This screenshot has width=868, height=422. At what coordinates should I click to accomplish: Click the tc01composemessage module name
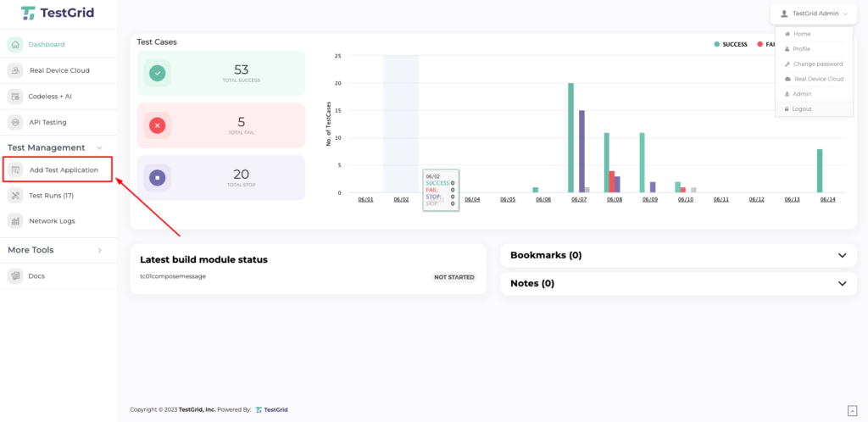coord(173,276)
